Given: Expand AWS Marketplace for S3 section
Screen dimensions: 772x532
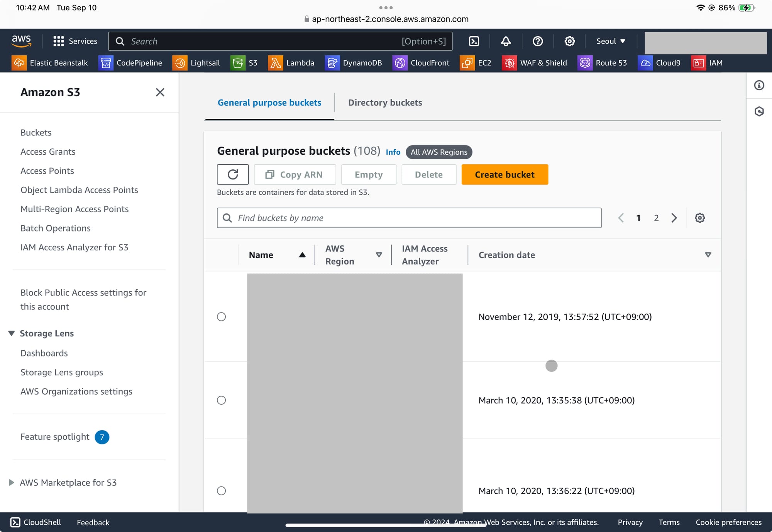Looking at the screenshot, I should pyautogui.click(x=12, y=483).
